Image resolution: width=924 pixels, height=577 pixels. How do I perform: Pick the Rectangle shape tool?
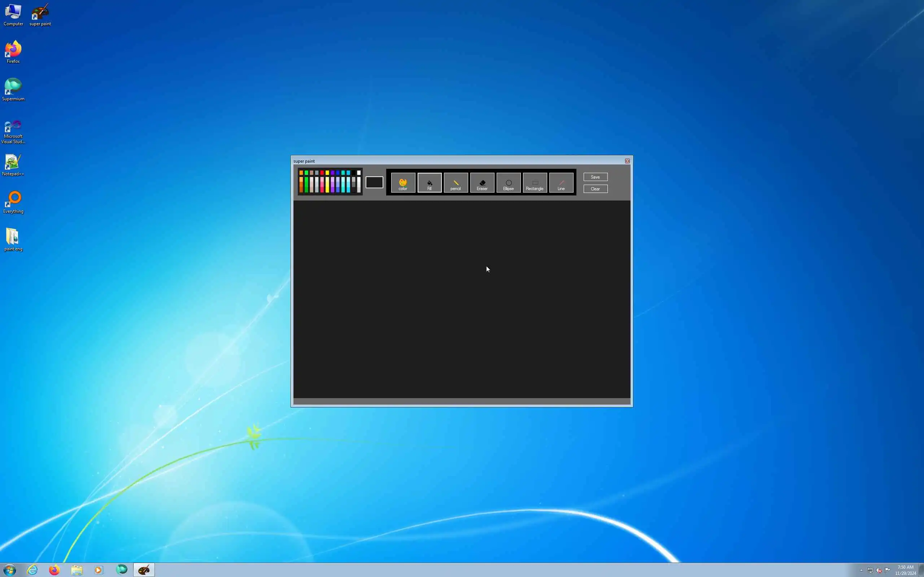tap(535, 183)
